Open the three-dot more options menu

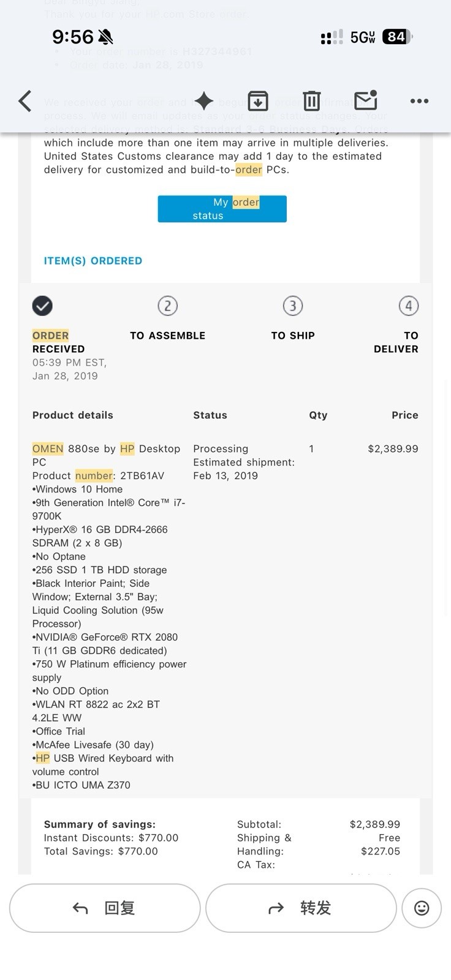coord(419,101)
